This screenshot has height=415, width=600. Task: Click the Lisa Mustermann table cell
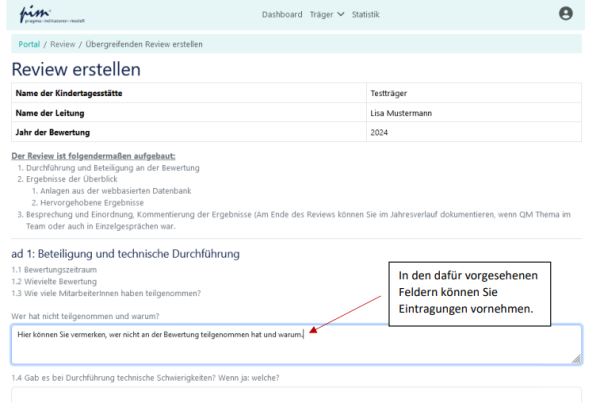(403, 113)
